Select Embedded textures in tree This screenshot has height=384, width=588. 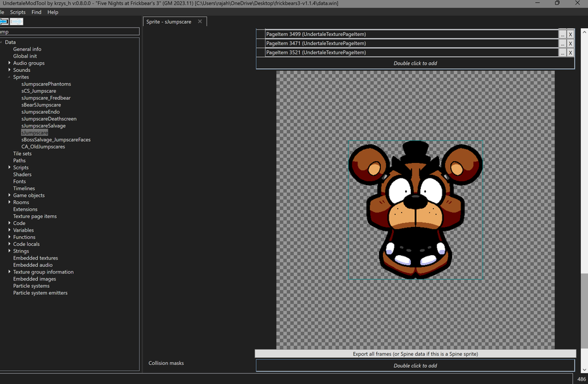tap(35, 258)
